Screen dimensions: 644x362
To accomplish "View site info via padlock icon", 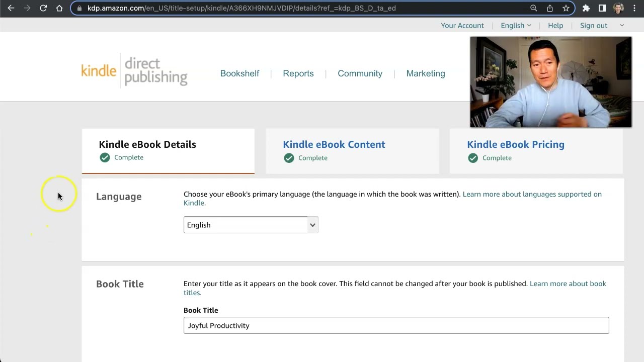I will [79, 8].
